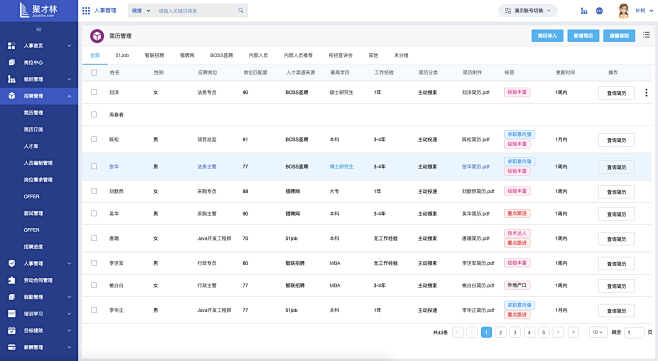
Task: Go to page 5 in pagination
Action: pyautogui.click(x=543, y=332)
